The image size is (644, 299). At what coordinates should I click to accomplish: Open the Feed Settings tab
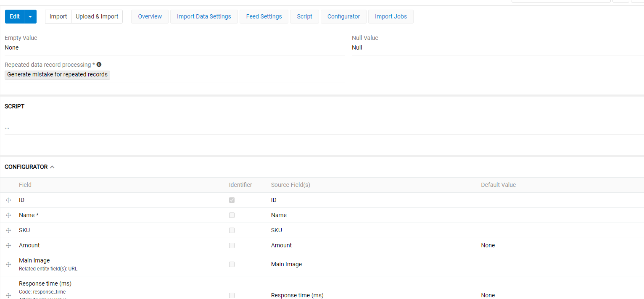tap(264, 16)
